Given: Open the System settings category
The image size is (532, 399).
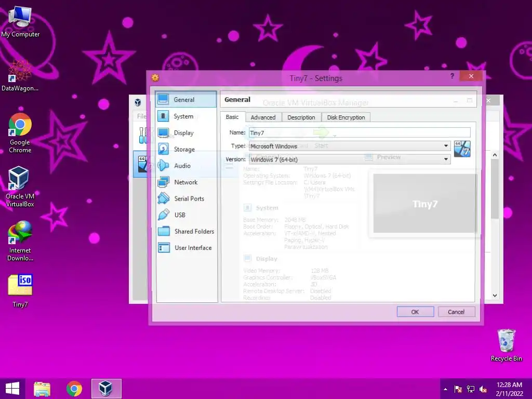Looking at the screenshot, I should pyautogui.click(x=185, y=116).
